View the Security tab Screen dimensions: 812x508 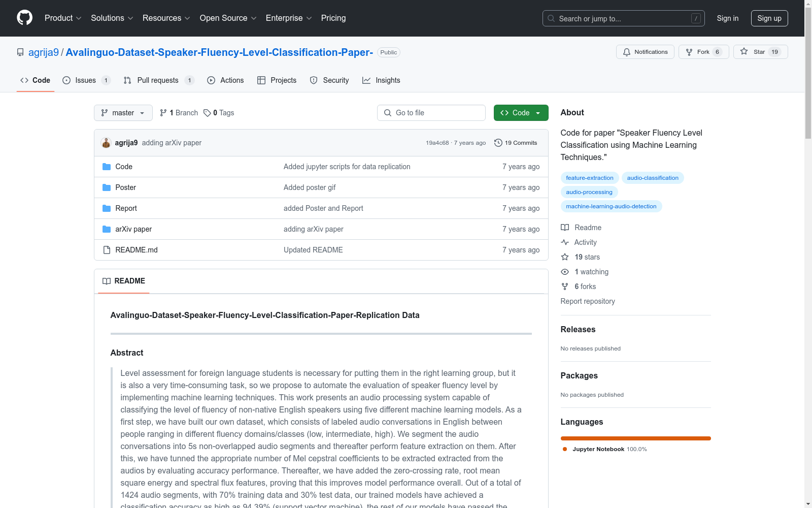pyautogui.click(x=329, y=80)
